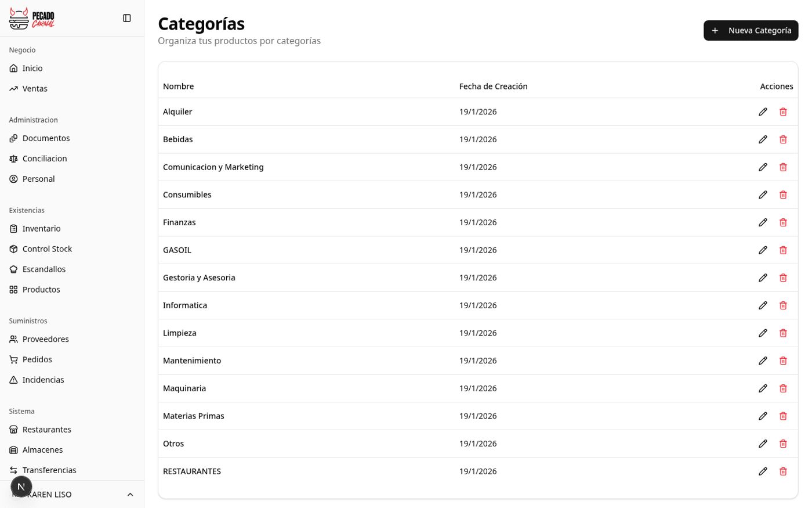This screenshot has width=812, height=508.
Task: Click the Nueva Categoría button
Action: point(751,30)
